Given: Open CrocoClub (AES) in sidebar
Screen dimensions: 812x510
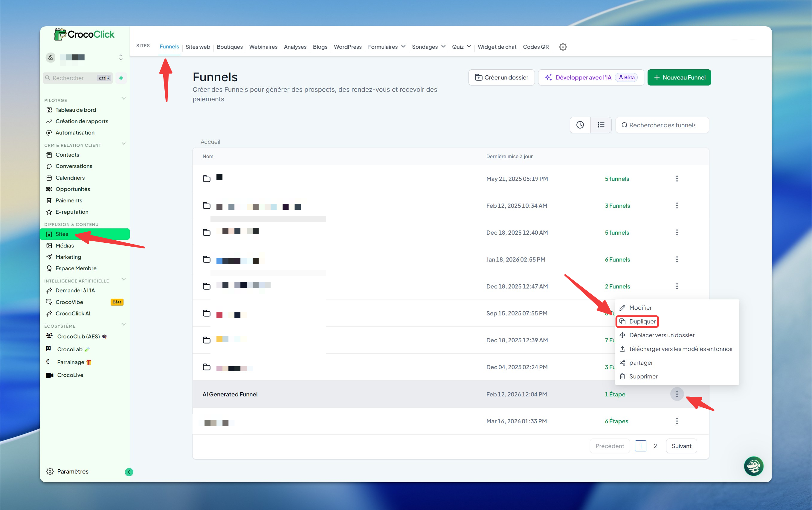Looking at the screenshot, I should 78,336.
